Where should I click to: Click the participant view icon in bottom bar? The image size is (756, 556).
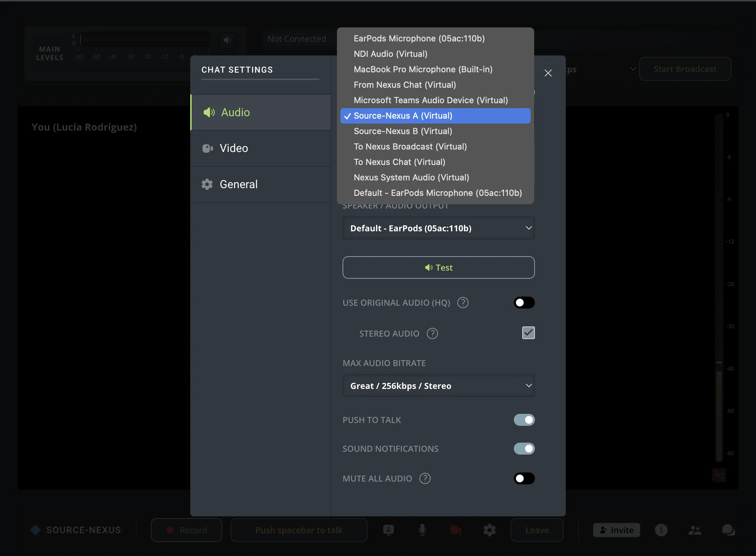pyautogui.click(x=388, y=530)
